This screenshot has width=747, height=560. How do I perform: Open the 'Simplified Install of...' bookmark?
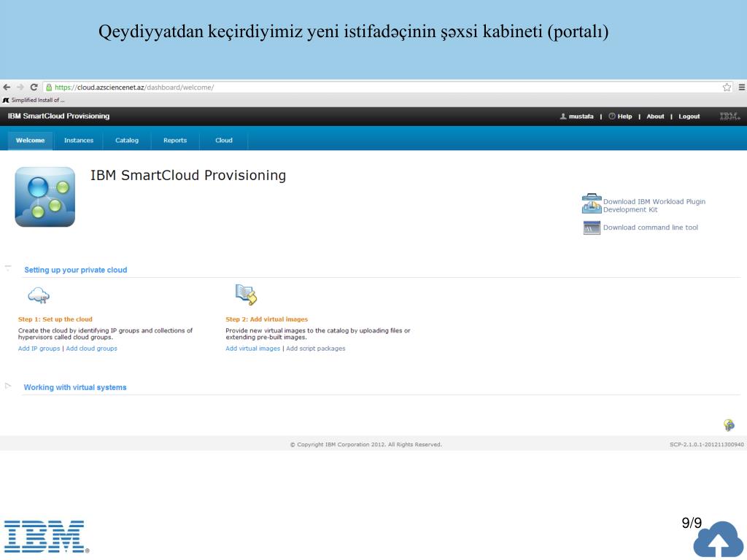coord(34,100)
